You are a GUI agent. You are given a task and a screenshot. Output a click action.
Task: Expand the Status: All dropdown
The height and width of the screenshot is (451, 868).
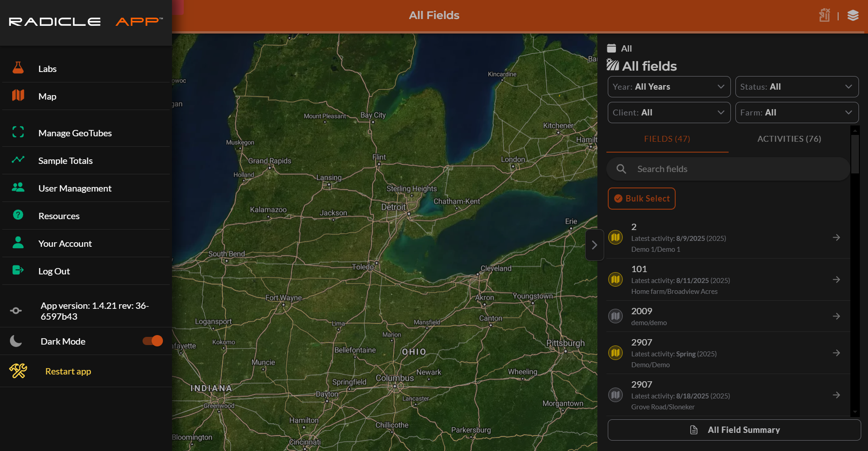tap(796, 86)
